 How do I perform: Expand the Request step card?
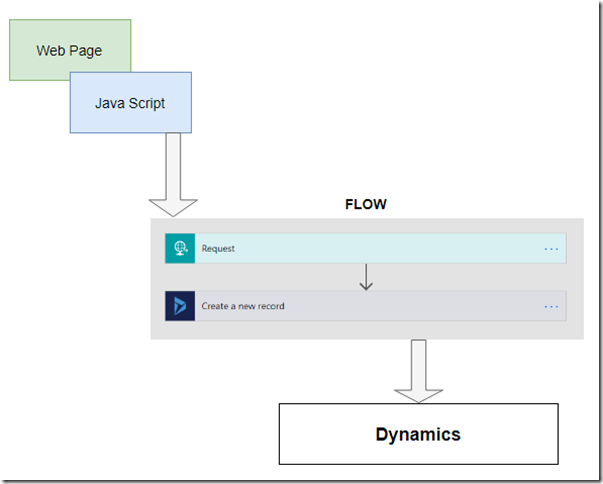pyautogui.click(x=366, y=248)
